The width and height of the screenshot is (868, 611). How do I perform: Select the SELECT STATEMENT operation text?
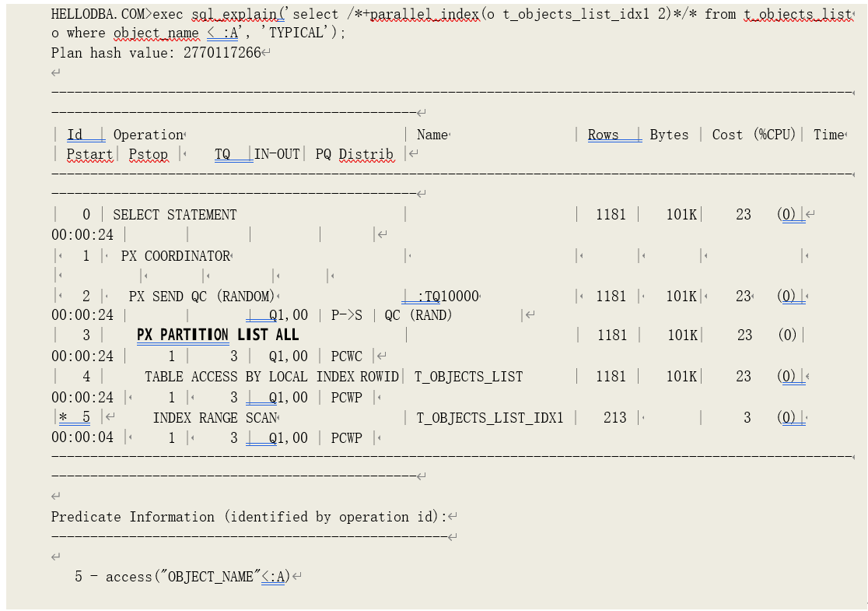(175, 215)
